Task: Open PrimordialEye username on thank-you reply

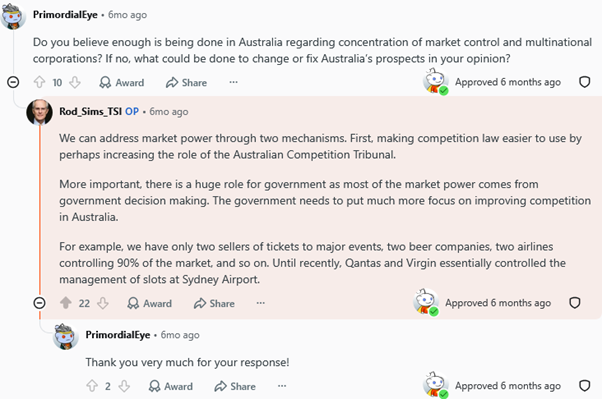Action: click(x=118, y=335)
